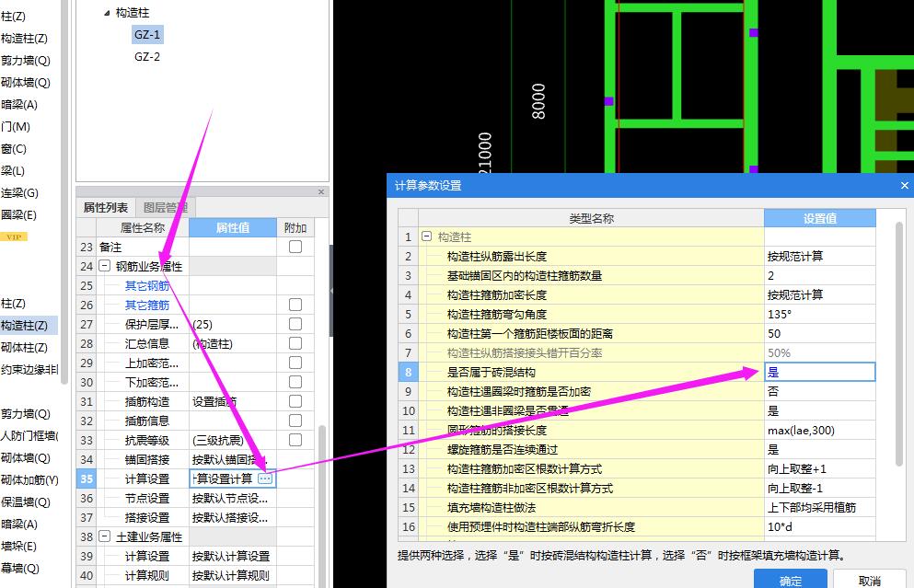Select 砌体柱(Z) in the sidebar
The height and width of the screenshot is (588, 914).
pos(24,347)
